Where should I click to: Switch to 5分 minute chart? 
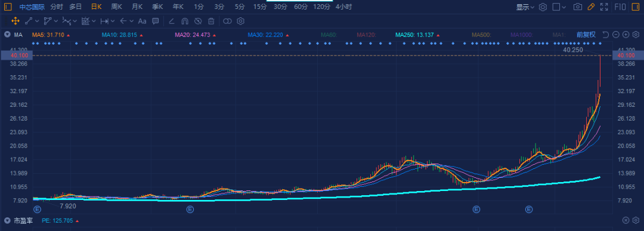(240, 7)
